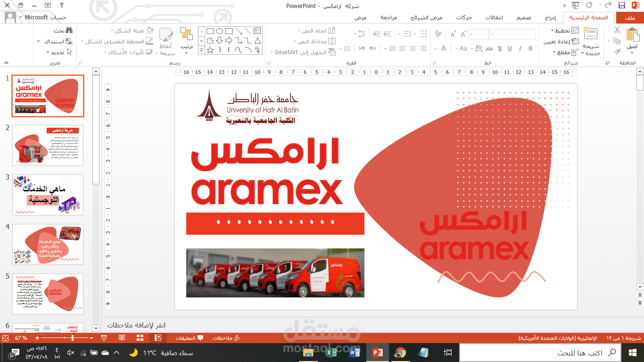The width and height of the screenshot is (644, 362).
Task: Switch to Slide Sorter view icon
Action: [x=140, y=338]
